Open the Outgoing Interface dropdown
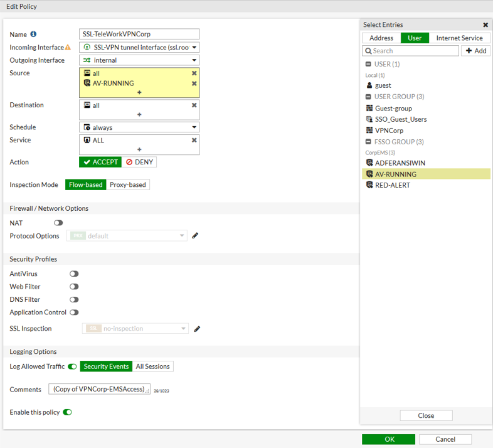This screenshot has height=448, width=493. [139, 60]
